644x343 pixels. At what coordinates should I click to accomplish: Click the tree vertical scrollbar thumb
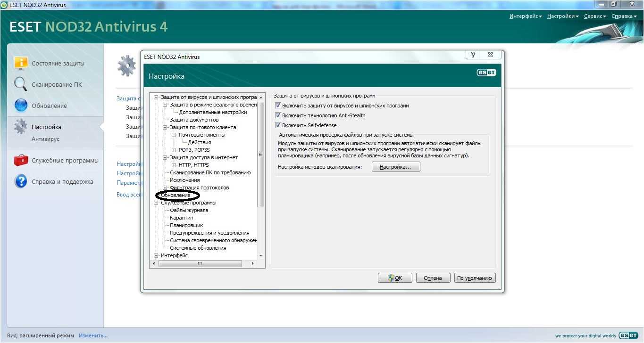[x=261, y=155]
